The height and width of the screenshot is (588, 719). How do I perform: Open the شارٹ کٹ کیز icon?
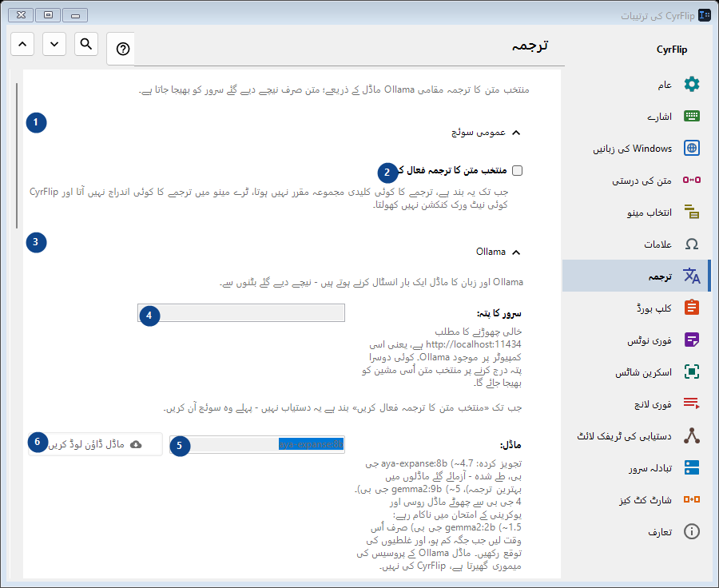click(692, 499)
